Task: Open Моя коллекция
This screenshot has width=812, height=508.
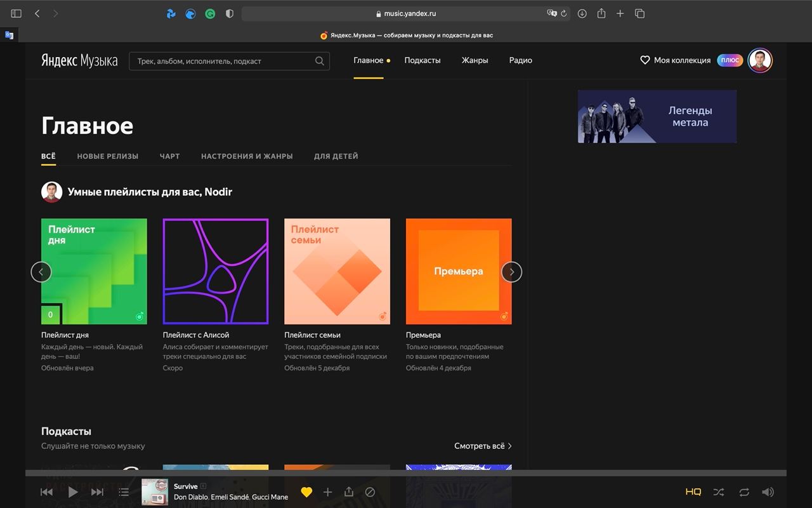Action: [675, 60]
